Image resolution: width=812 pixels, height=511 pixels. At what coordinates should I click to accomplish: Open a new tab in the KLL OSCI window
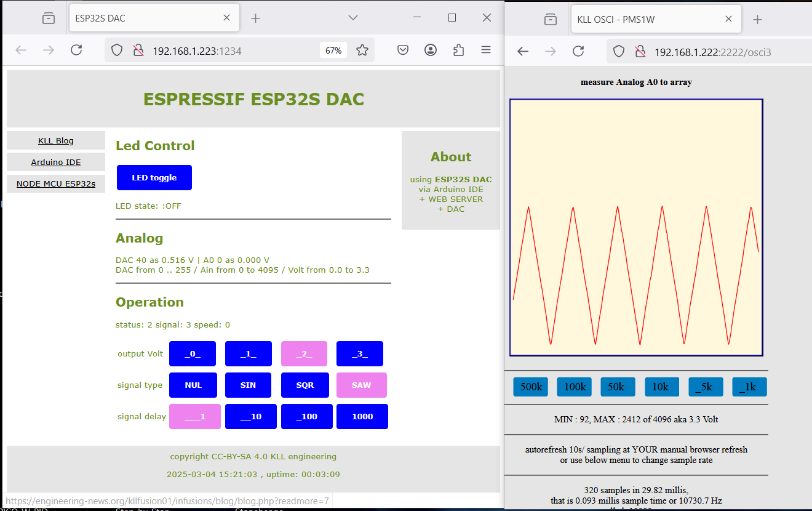pyautogui.click(x=758, y=19)
